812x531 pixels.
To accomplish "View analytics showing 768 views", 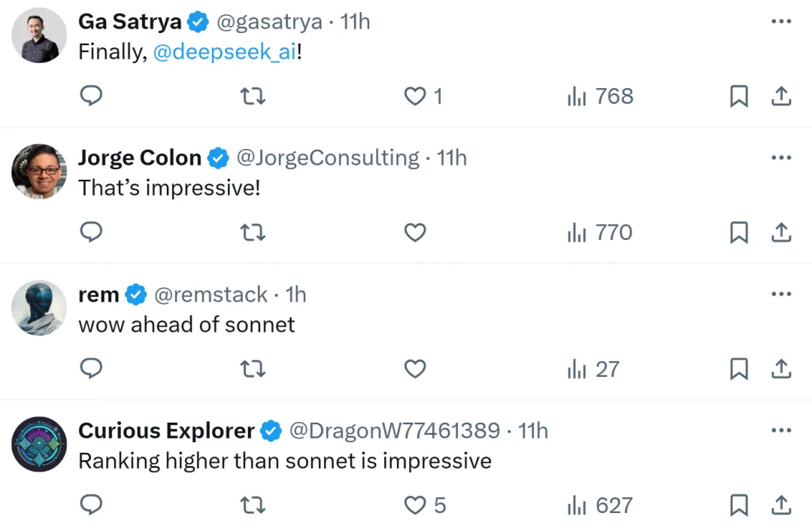I will (x=600, y=96).
